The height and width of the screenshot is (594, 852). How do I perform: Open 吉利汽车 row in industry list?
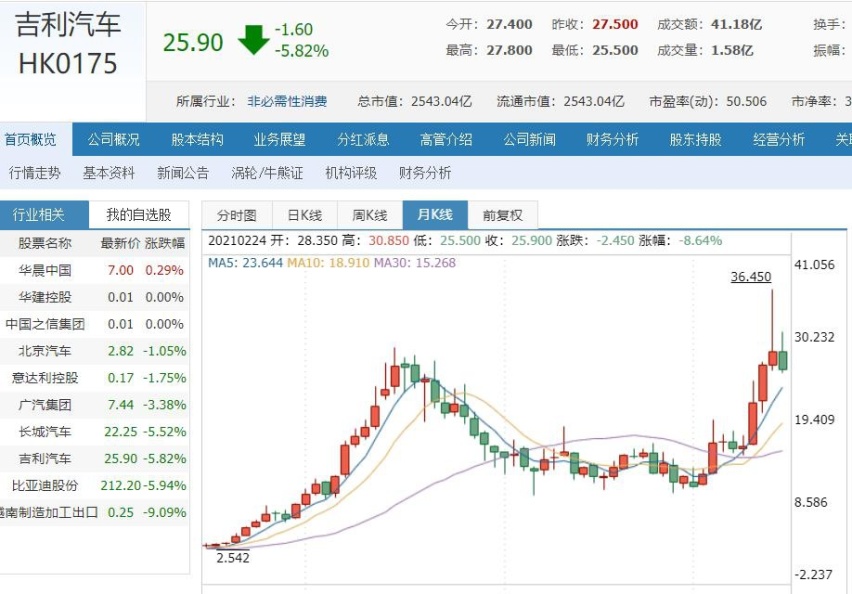tap(95, 459)
